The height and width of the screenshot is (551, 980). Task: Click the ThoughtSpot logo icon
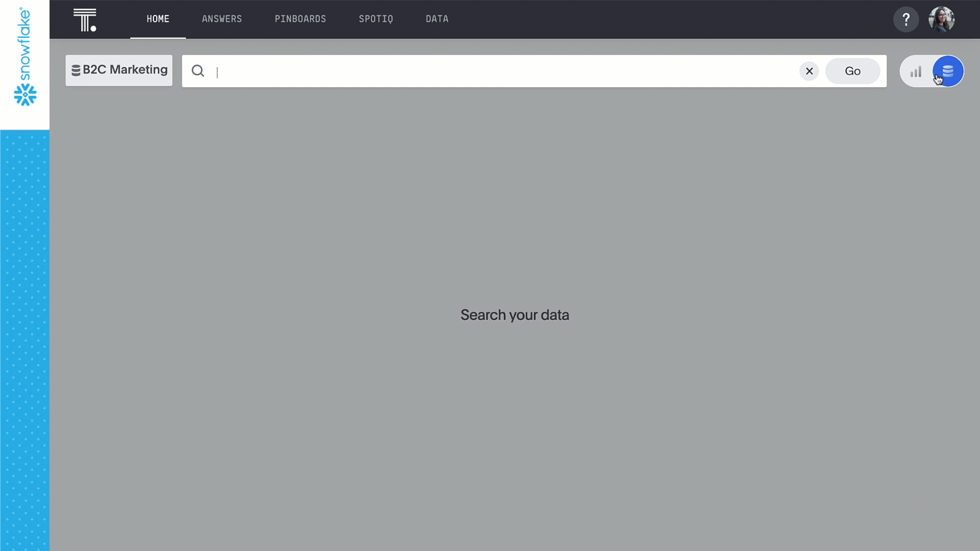pyautogui.click(x=85, y=20)
